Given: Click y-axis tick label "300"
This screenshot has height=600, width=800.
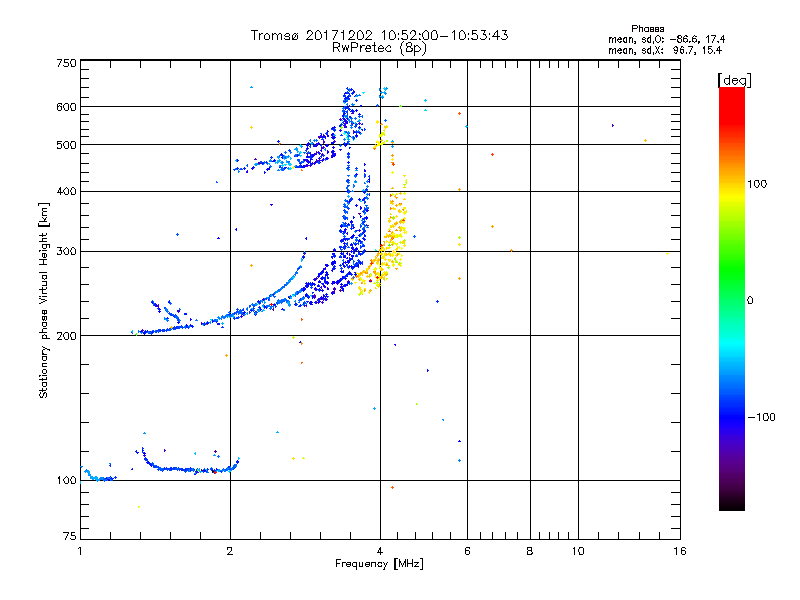Looking at the screenshot, I should tap(66, 252).
